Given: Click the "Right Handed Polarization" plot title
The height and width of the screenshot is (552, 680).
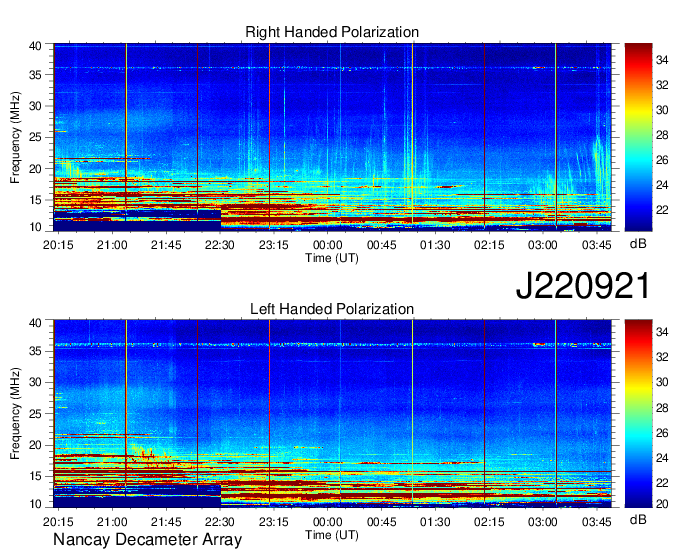Looking at the screenshot, I should pyautogui.click(x=332, y=32).
